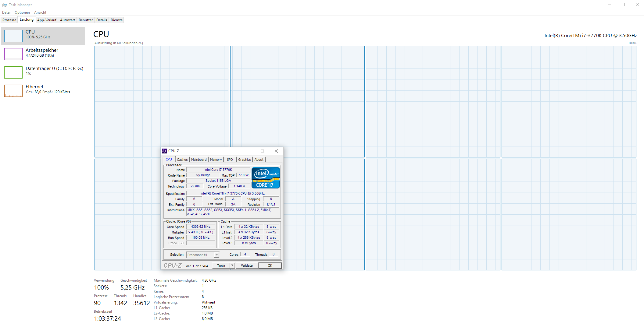Open the Tools dropdown arrow in CPU-Z

tap(232, 265)
